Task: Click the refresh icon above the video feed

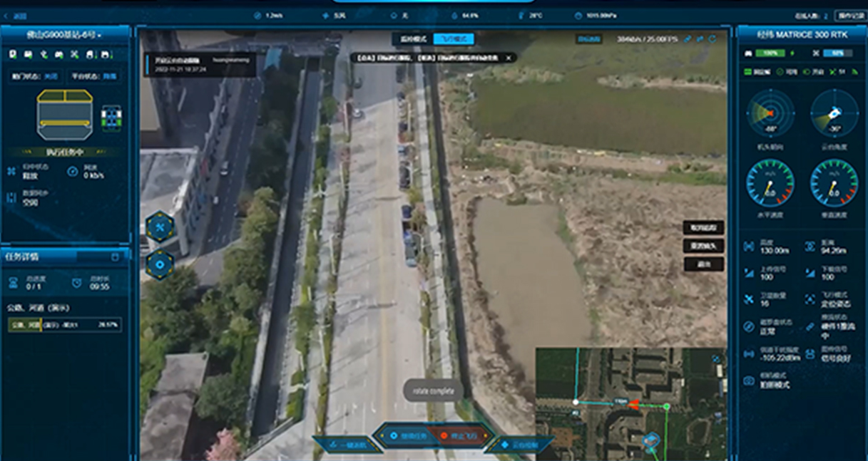Action: coord(713,39)
